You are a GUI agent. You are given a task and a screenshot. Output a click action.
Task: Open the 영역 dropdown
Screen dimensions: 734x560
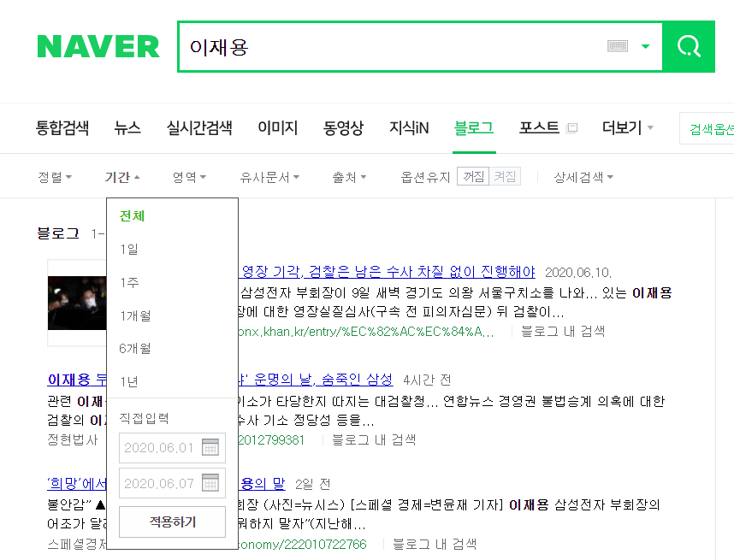(x=189, y=177)
